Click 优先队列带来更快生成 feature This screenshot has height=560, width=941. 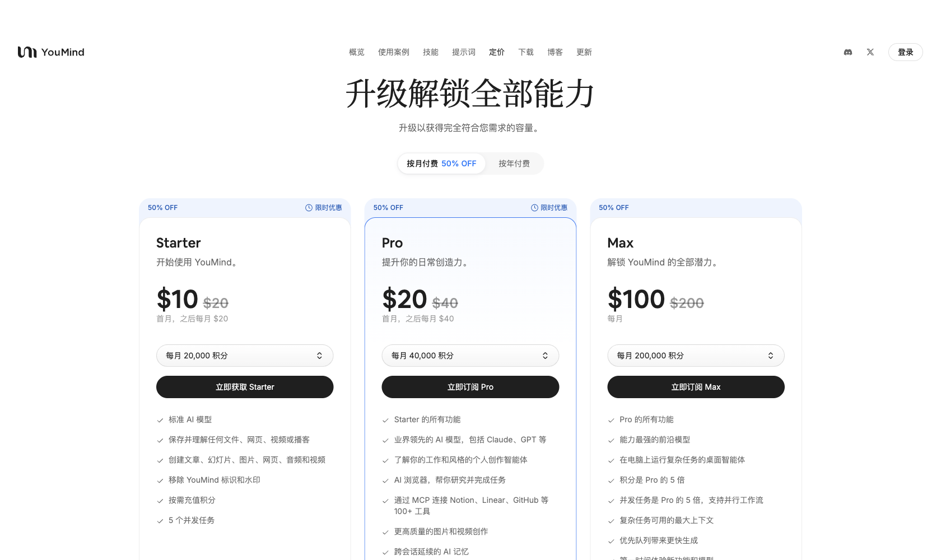pyautogui.click(x=659, y=540)
